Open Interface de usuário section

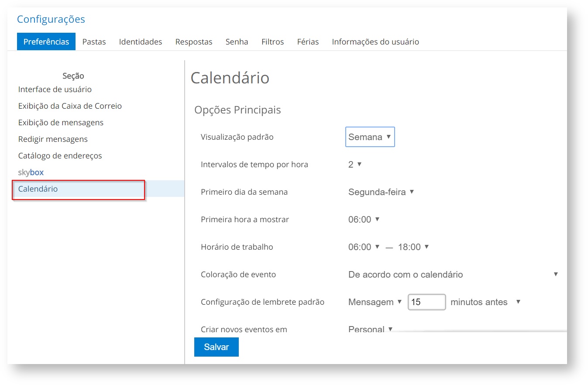[x=55, y=89]
